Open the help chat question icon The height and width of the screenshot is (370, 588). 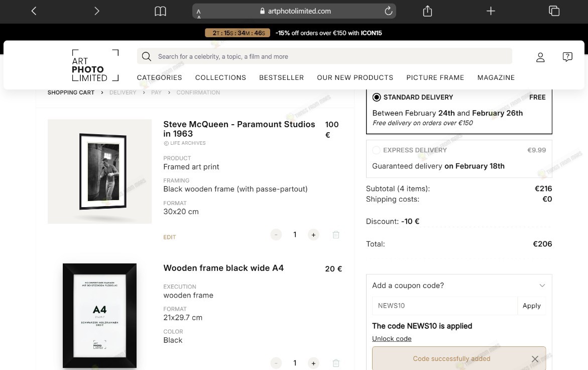click(x=567, y=57)
